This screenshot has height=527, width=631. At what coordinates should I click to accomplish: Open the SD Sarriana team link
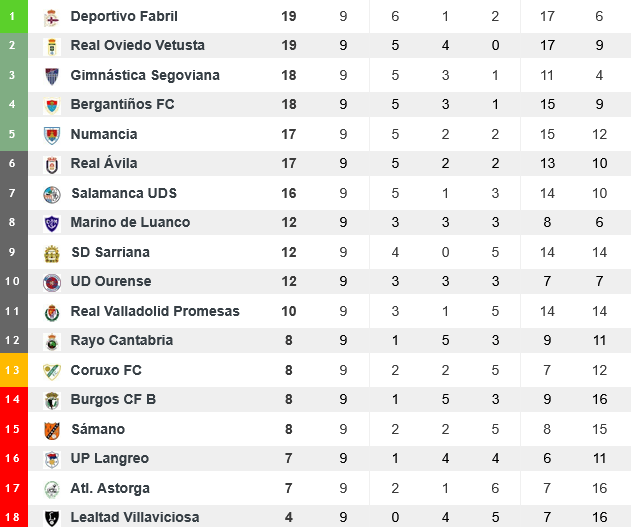110,253
